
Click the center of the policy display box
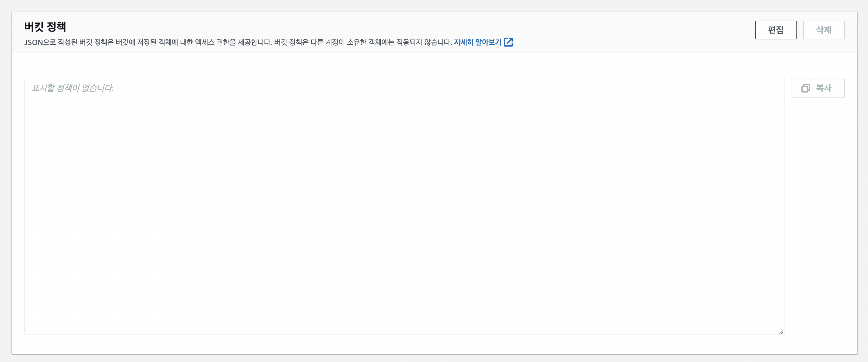click(404, 207)
